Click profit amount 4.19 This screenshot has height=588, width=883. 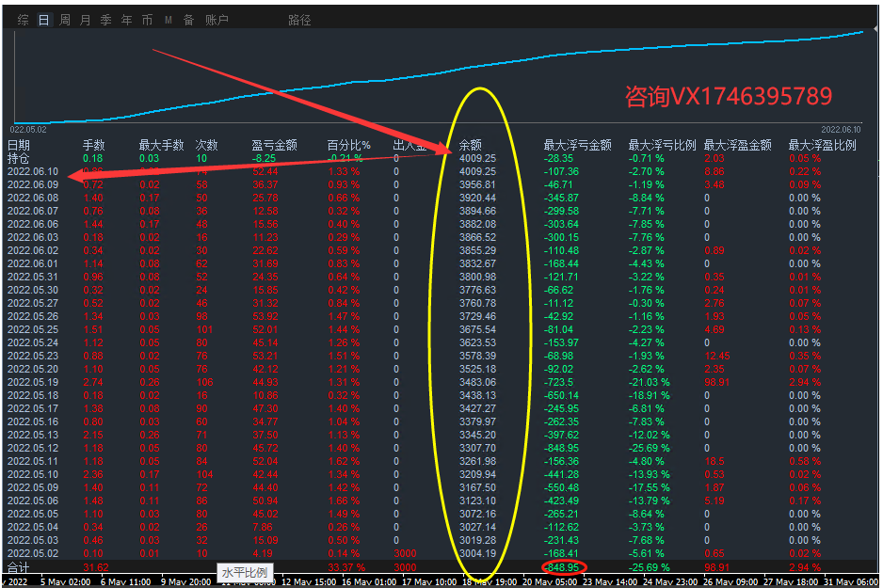point(263,553)
